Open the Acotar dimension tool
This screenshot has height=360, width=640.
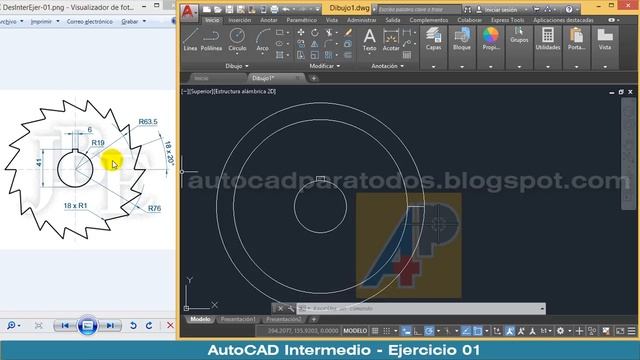click(391, 40)
